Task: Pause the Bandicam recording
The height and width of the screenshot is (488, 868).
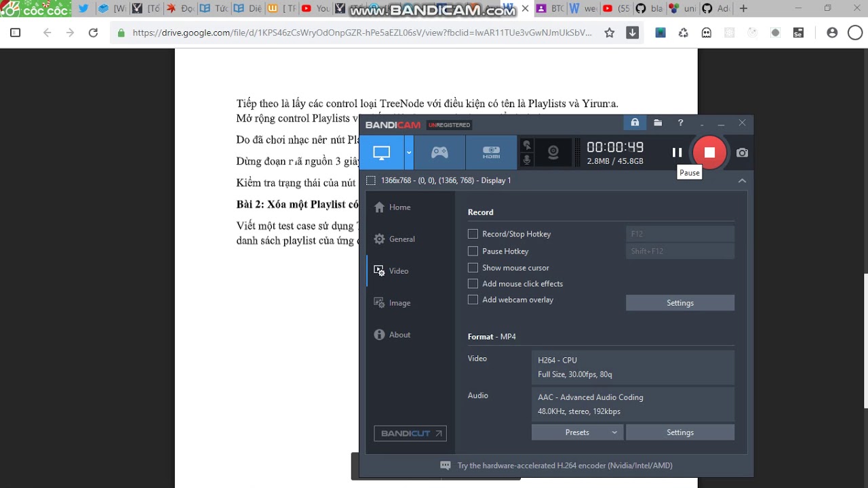Action: (677, 152)
